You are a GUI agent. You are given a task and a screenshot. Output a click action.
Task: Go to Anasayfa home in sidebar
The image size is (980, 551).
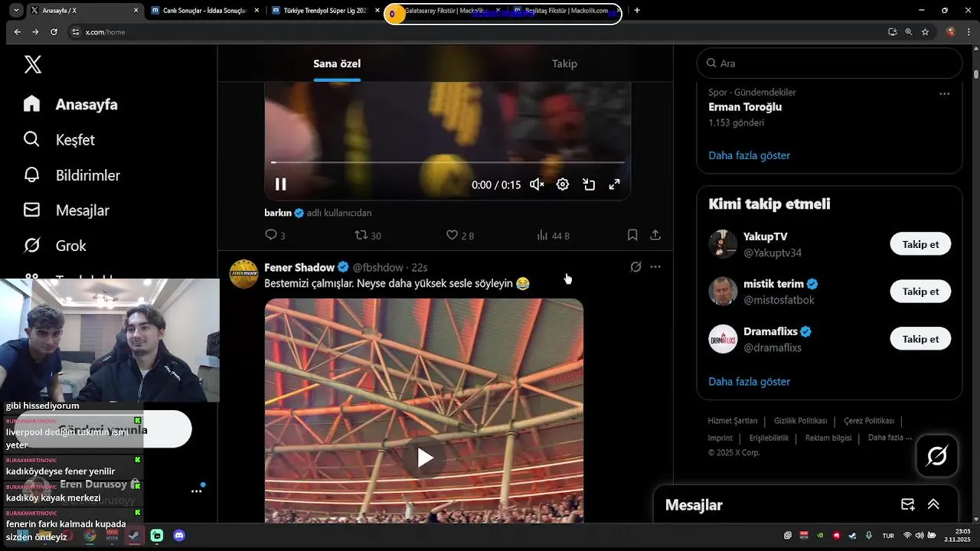[70, 104]
